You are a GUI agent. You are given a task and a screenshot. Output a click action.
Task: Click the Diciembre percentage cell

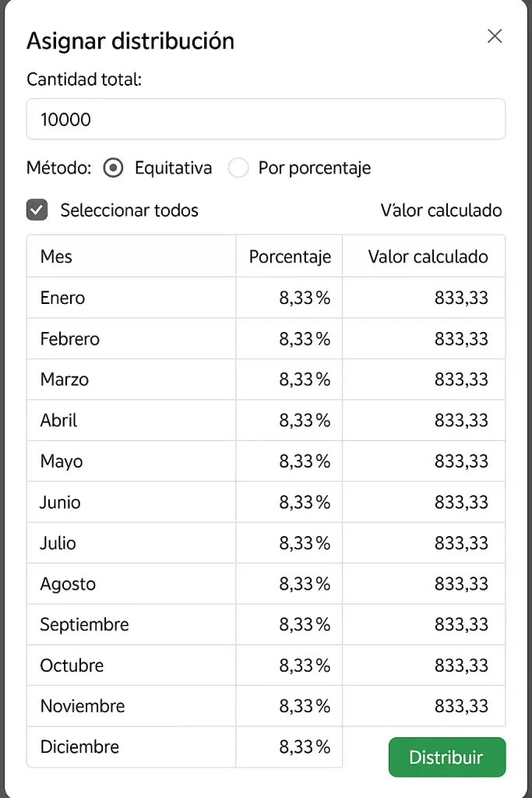pyautogui.click(x=305, y=747)
